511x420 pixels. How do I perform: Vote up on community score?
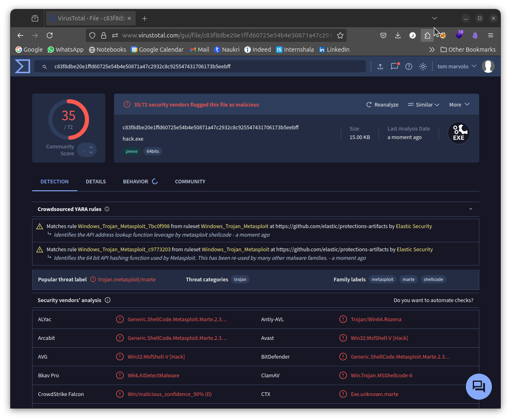(x=91, y=147)
